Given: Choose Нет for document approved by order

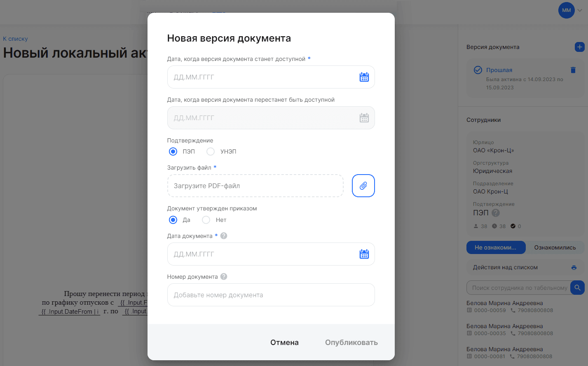Looking at the screenshot, I should (x=206, y=220).
